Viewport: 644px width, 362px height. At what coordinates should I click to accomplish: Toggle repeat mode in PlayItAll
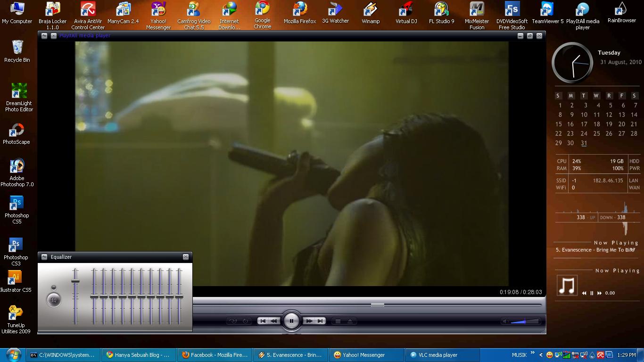point(245,321)
